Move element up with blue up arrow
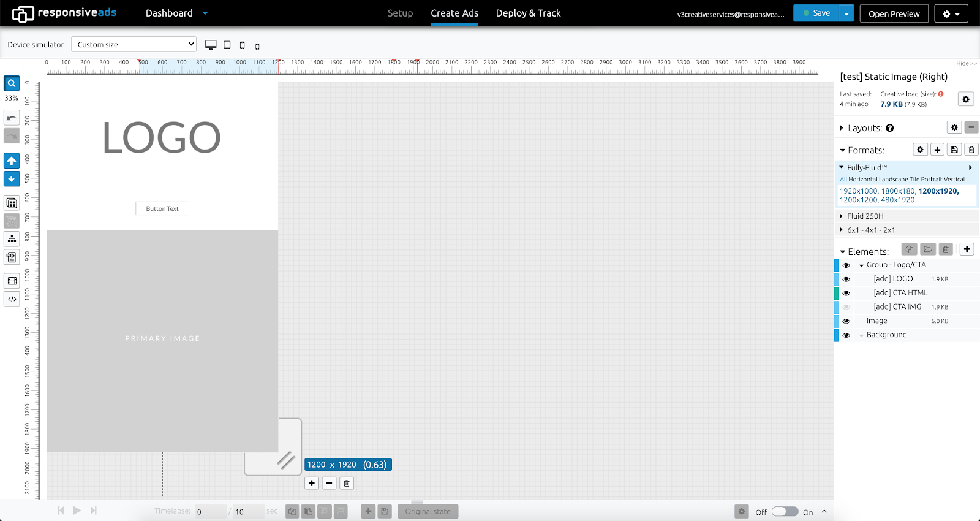 coord(12,161)
